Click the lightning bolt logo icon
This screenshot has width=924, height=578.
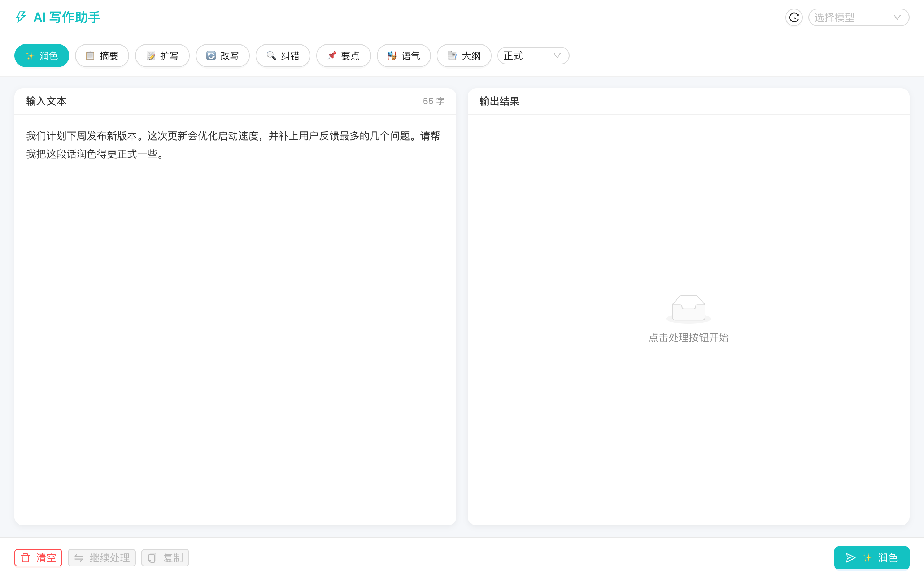21,17
